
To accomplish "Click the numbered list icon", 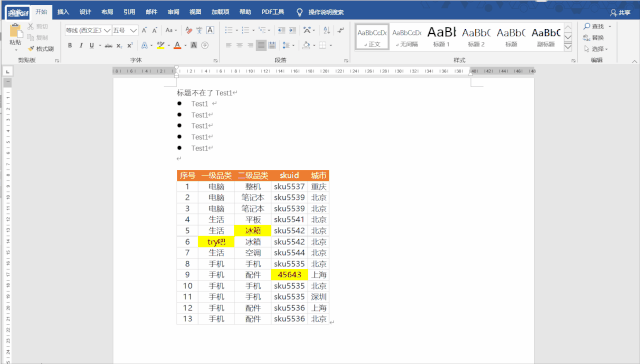I will coord(245,30).
